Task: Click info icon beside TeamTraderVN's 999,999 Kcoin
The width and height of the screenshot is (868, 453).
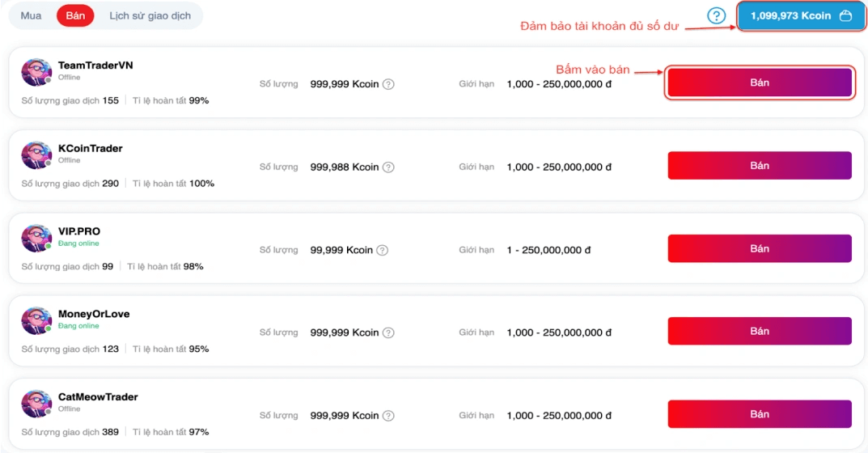Action: coord(388,84)
